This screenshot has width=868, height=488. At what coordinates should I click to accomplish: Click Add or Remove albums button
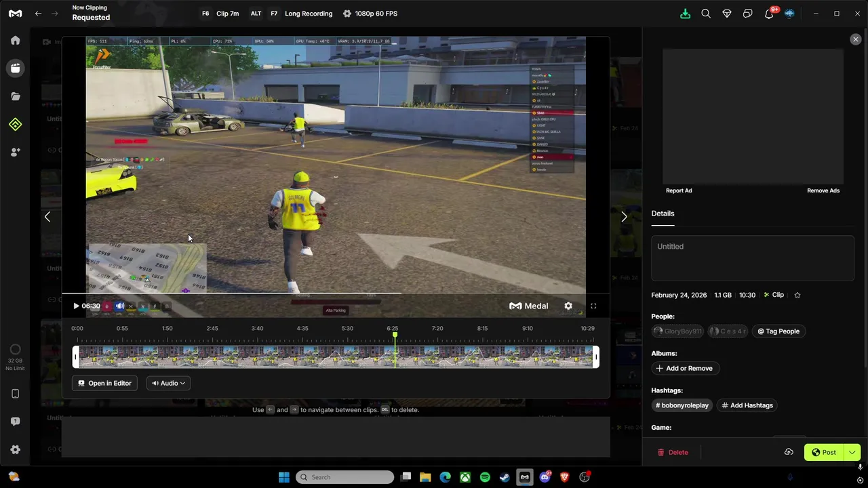point(684,368)
